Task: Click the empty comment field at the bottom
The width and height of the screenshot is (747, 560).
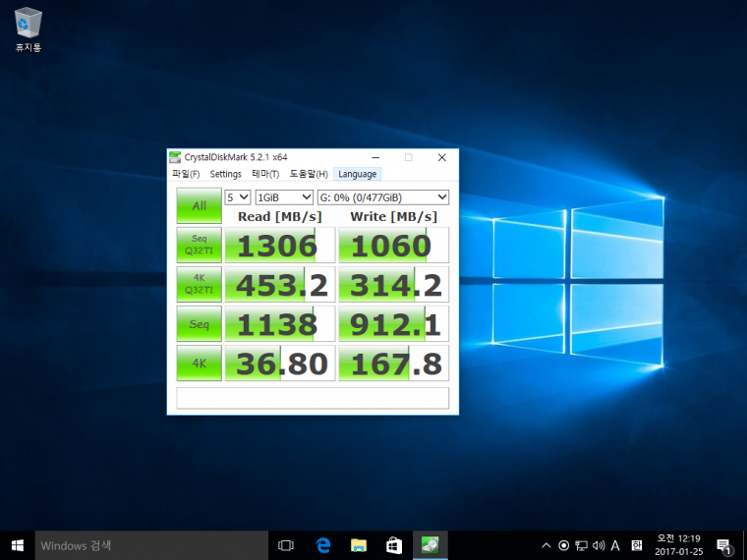Action: [313, 398]
